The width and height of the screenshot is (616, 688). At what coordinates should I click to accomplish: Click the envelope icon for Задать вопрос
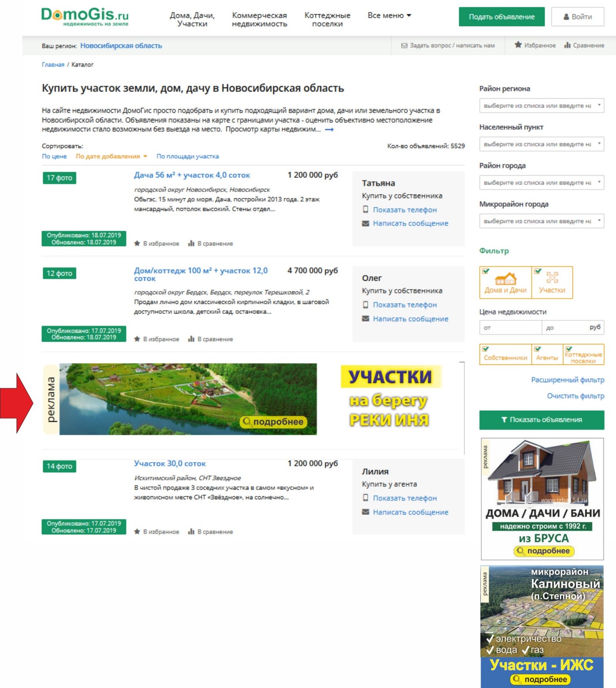404,45
